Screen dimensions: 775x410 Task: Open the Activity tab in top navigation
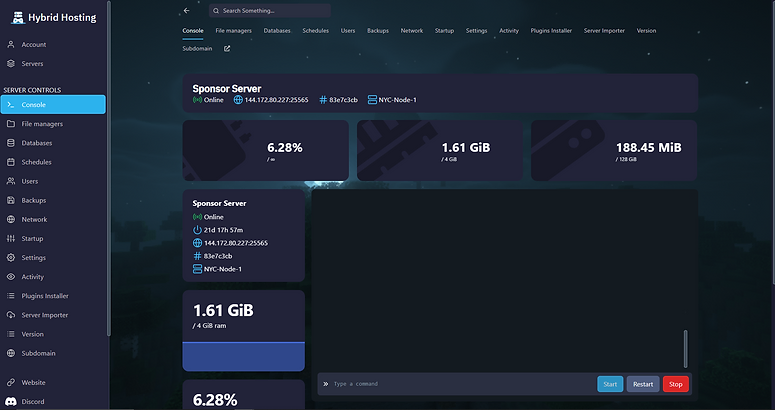(509, 31)
